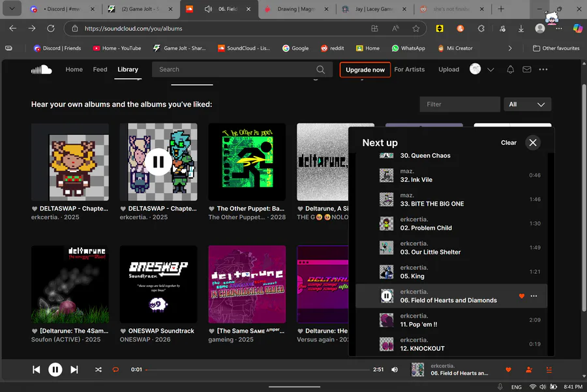The width and height of the screenshot is (587, 392).
Task: Open In Chronological Order album cover
Action: pyautogui.click(x=247, y=284)
